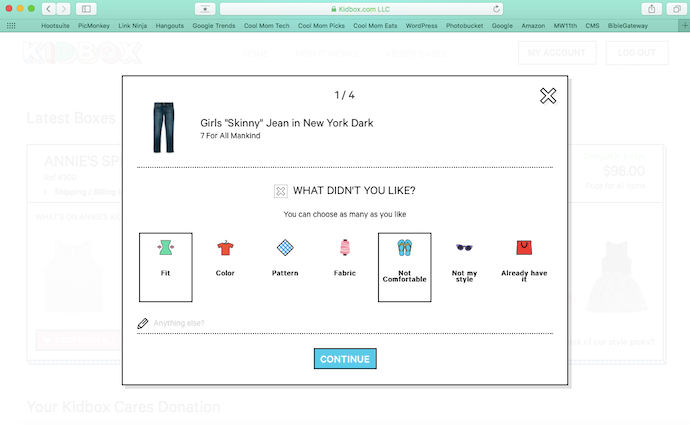Go back with Safari back arrow
Viewport: 690px width, 425px height.
pos(49,9)
